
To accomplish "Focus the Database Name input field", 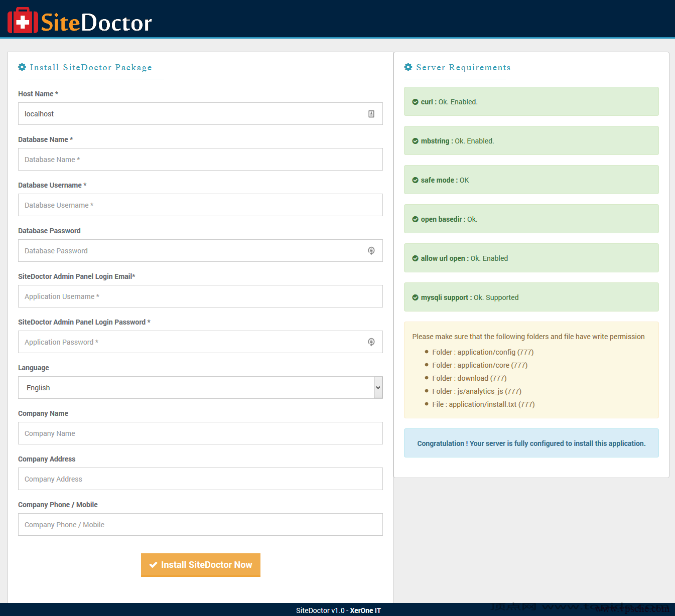I will coord(200,160).
